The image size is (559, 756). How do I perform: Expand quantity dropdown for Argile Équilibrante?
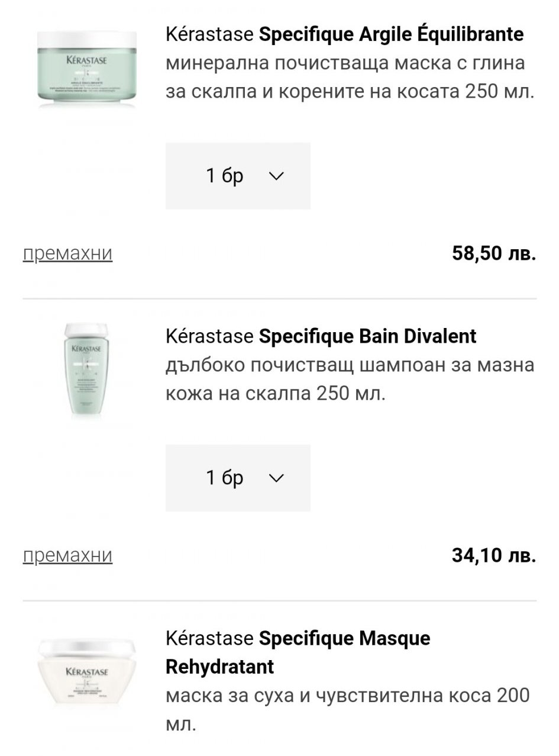pos(238,176)
